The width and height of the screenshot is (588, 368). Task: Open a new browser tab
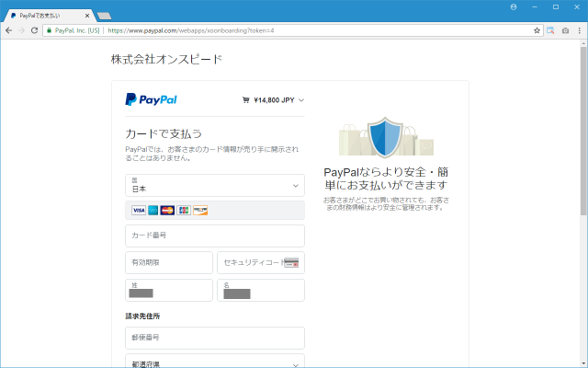[x=104, y=16]
